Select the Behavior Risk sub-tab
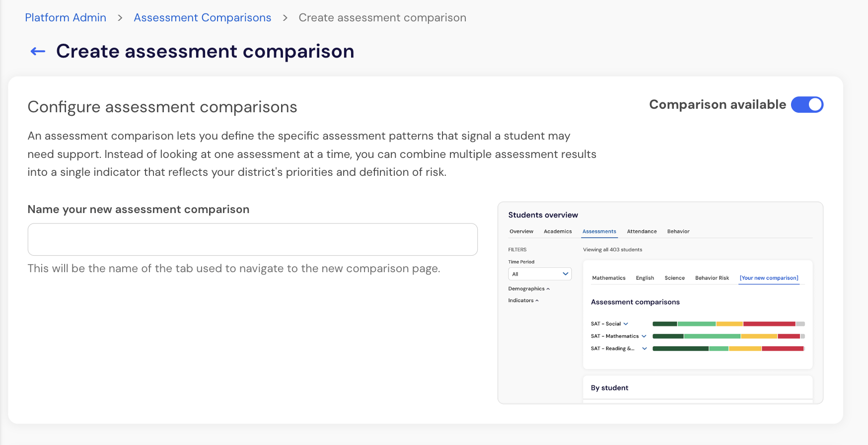868x445 pixels. click(712, 278)
